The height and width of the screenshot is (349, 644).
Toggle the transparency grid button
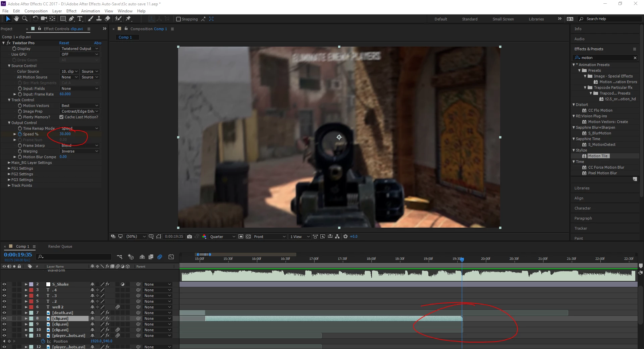click(248, 237)
